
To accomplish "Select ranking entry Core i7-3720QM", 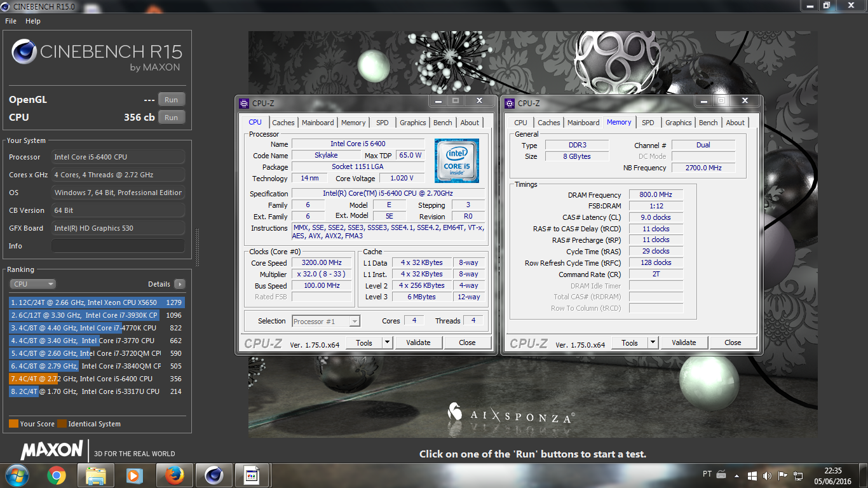I will point(97,353).
